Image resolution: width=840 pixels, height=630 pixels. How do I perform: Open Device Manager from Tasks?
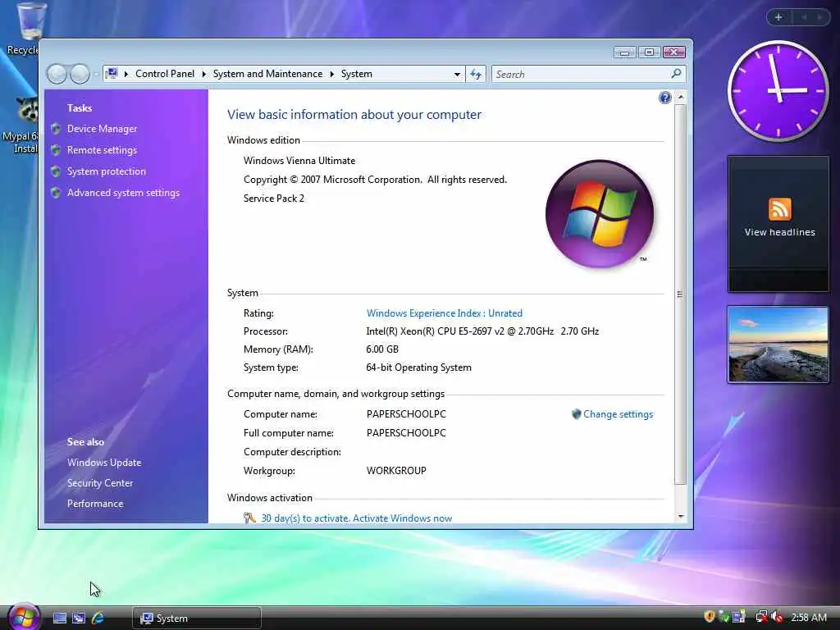[102, 129]
